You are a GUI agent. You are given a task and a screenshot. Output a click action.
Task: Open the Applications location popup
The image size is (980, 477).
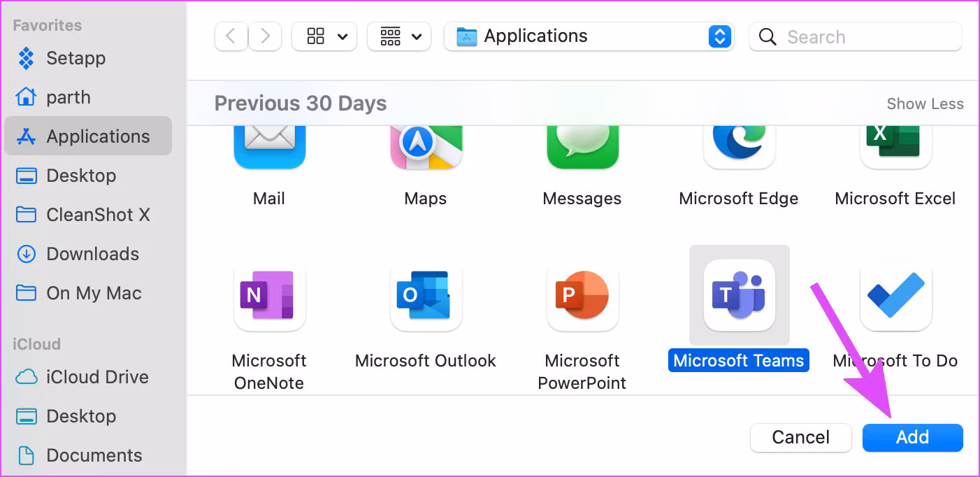589,36
